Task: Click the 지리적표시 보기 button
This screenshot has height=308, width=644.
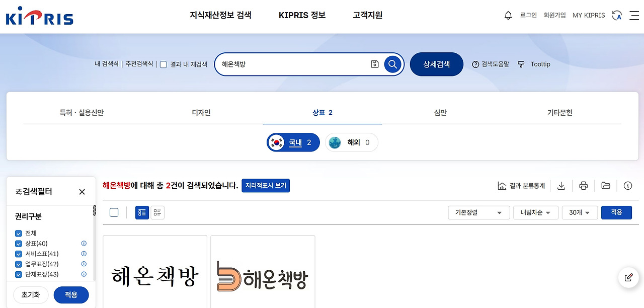Action: pos(266,186)
